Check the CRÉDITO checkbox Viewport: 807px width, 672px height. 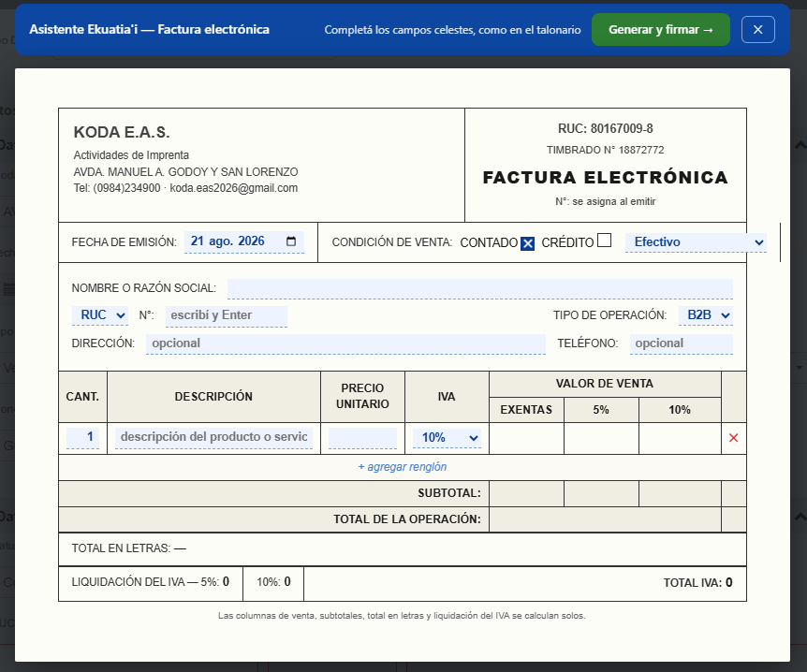[x=604, y=241]
